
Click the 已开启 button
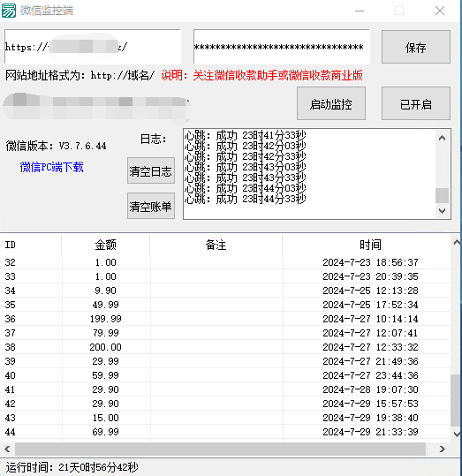coord(415,103)
